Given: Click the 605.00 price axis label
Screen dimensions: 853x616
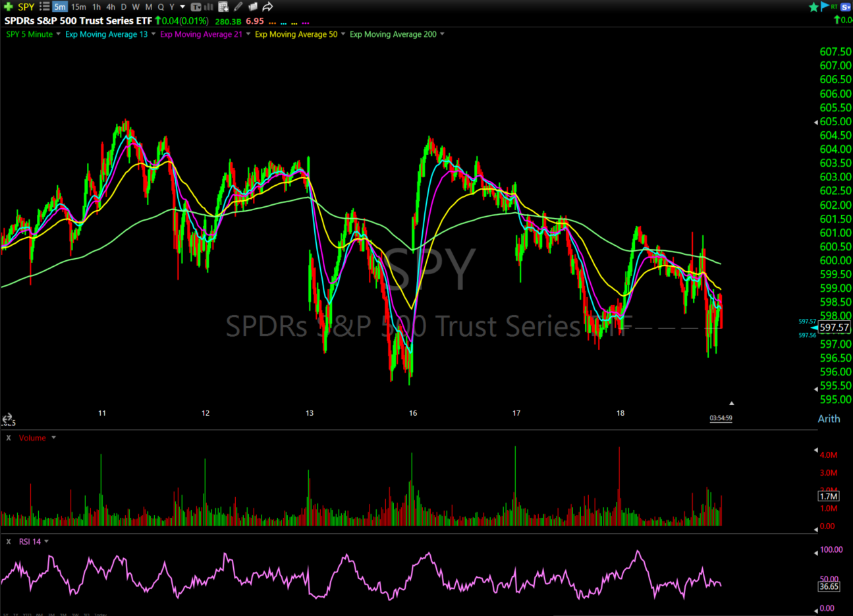Looking at the screenshot, I should [835, 121].
